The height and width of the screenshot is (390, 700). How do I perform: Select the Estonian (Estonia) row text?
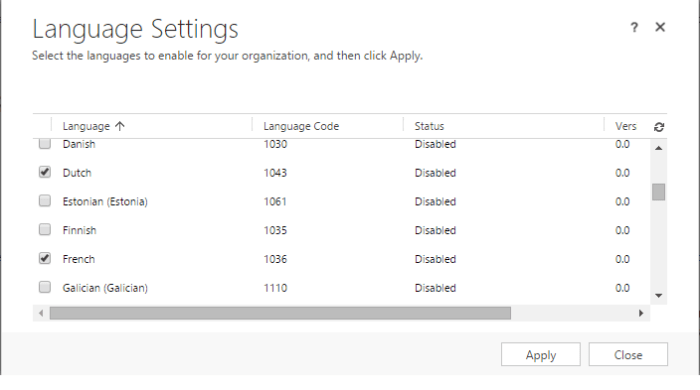(x=105, y=202)
